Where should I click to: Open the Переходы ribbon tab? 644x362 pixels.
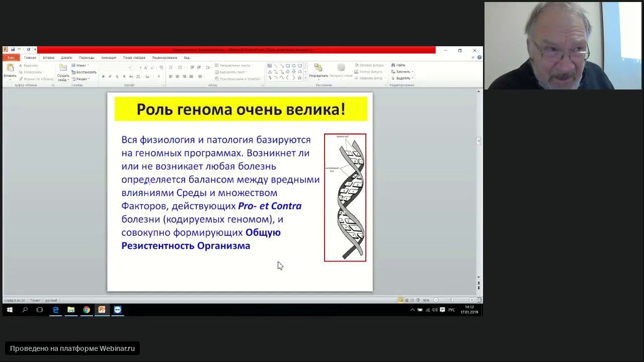[87, 58]
